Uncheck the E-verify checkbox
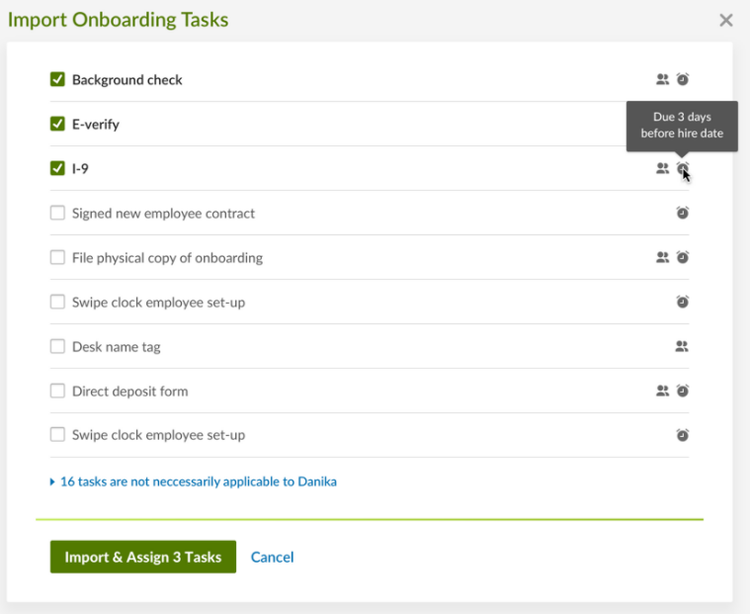The image size is (750, 614). click(x=57, y=124)
